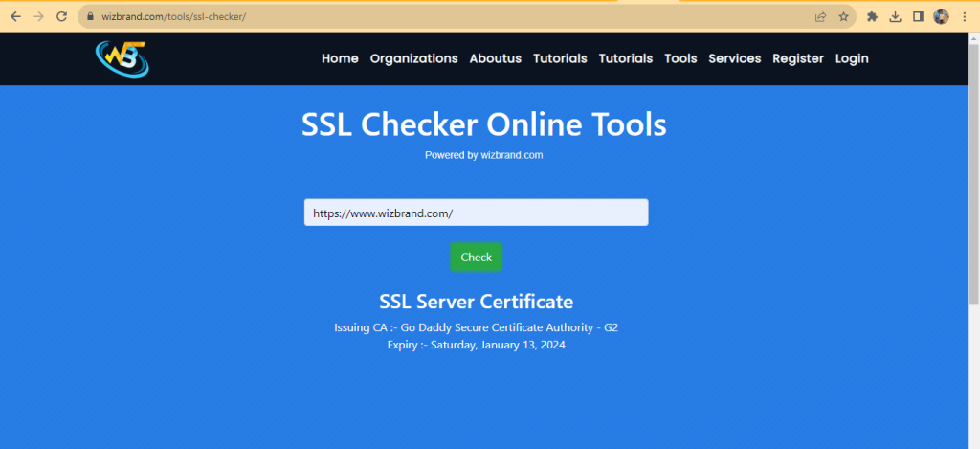Image resolution: width=980 pixels, height=449 pixels.
Task: Toggle the browser side panel icon
Action: (918, 16)
